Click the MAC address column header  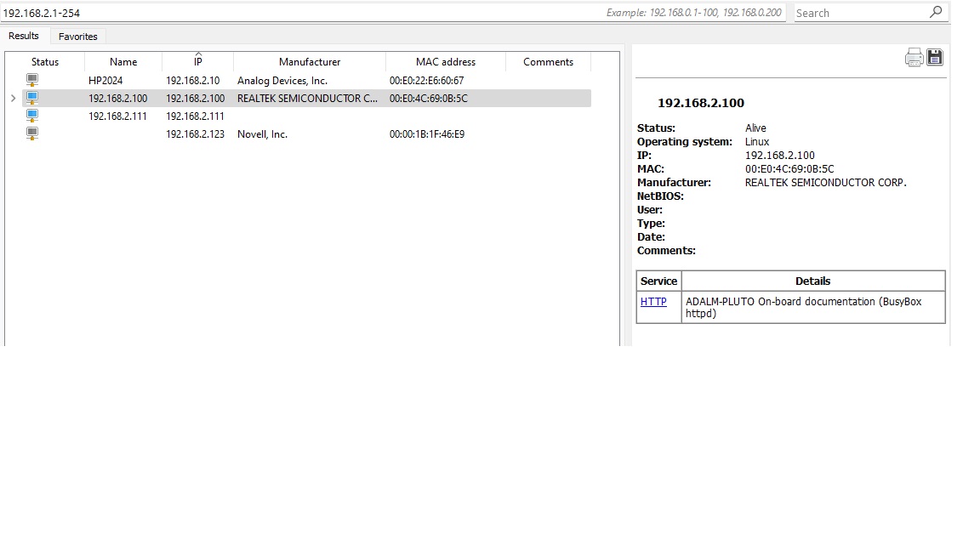click(445, 62)
